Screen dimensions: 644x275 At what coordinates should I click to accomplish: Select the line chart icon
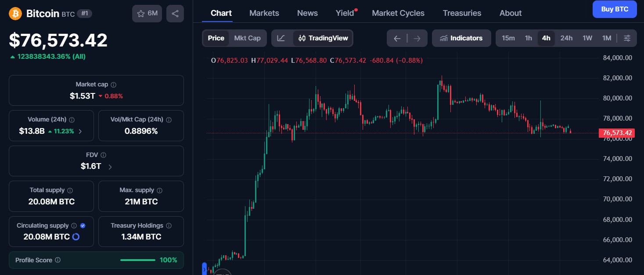click(x=281, y=38)
